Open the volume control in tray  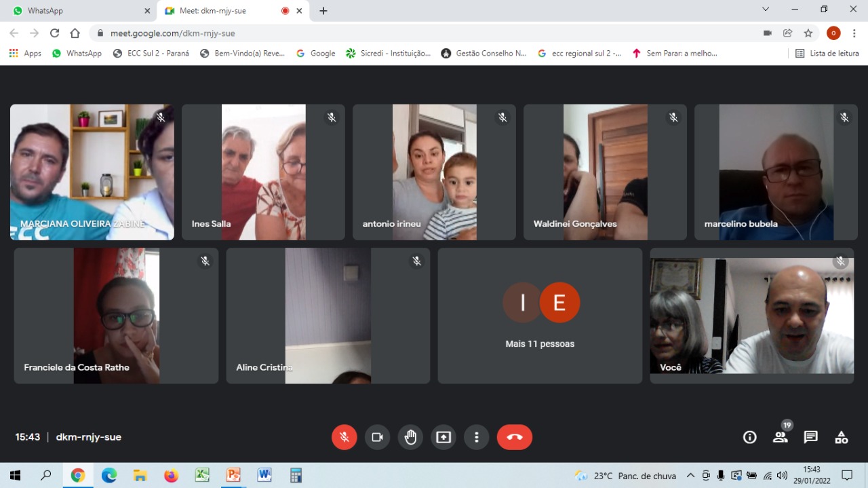783,476
